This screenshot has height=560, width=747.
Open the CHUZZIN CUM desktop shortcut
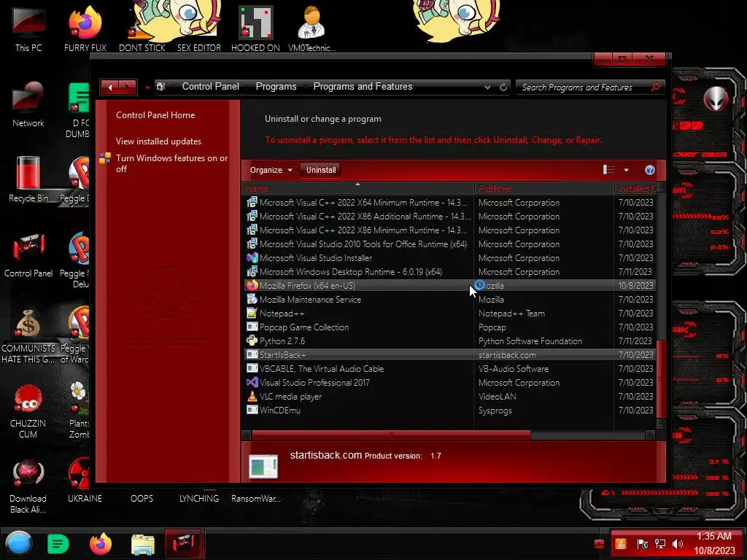click(x=28, y=411)
